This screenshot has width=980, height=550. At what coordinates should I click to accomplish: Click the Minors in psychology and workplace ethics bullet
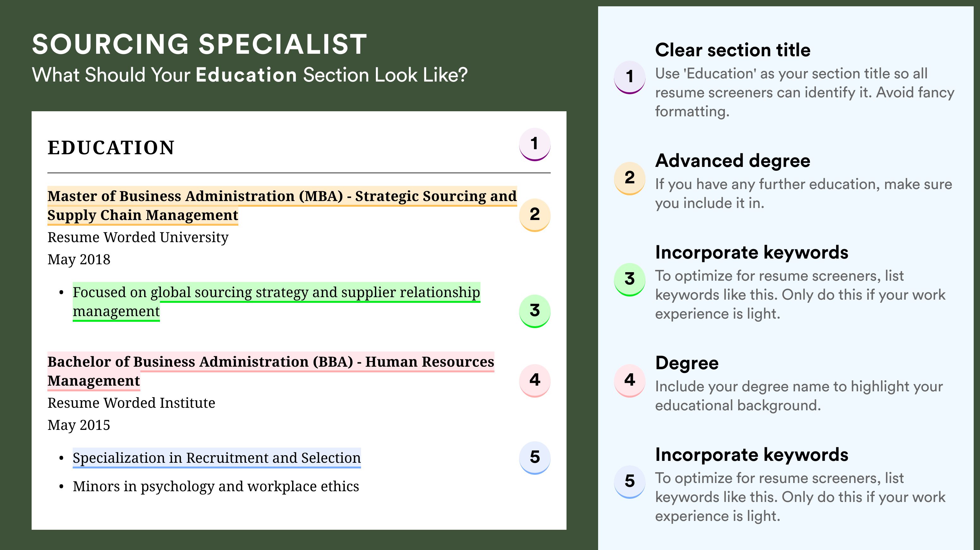tap(216, 486)
